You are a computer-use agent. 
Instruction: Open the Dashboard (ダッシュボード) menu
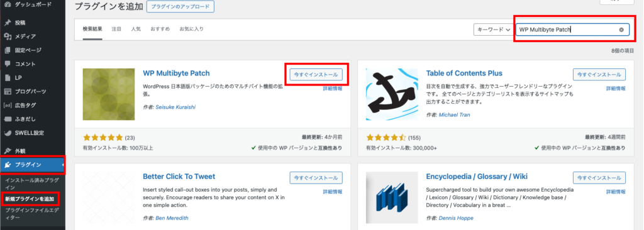33,4
